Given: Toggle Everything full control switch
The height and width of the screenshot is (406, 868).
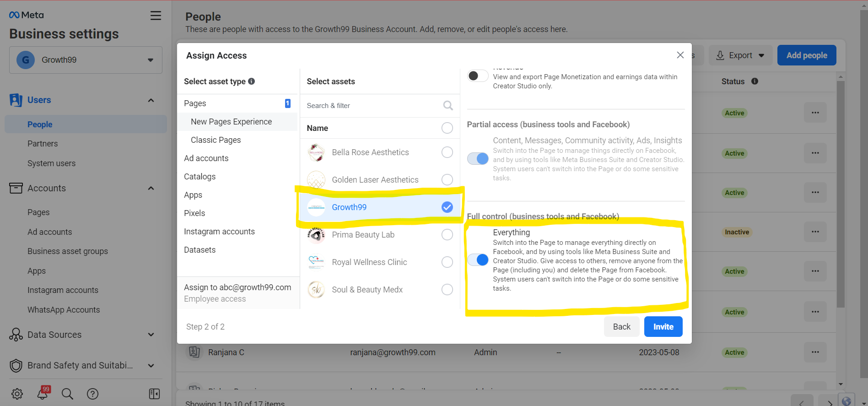Looking at the screenshot, I should pos(478,260).
